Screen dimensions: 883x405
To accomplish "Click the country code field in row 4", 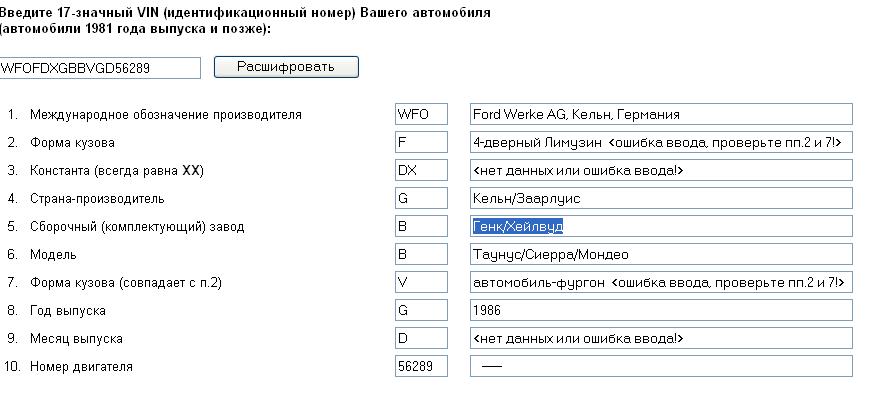I will click(421, 199).
